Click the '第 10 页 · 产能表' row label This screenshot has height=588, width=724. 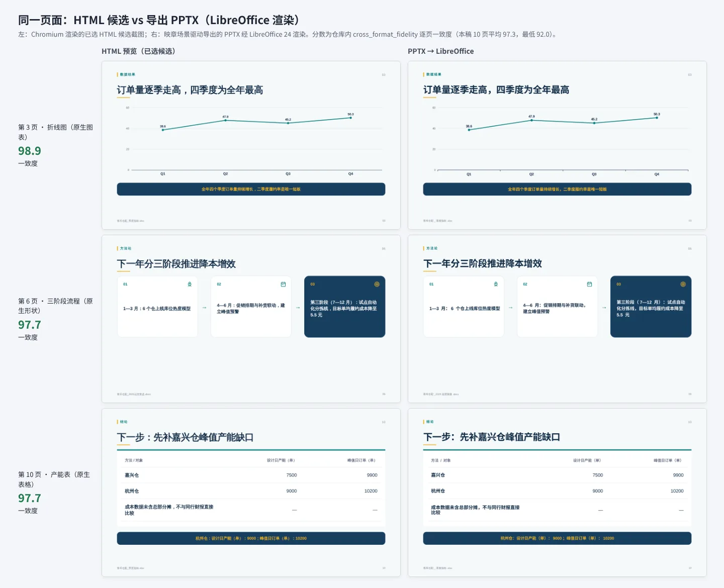pos(54,479)
